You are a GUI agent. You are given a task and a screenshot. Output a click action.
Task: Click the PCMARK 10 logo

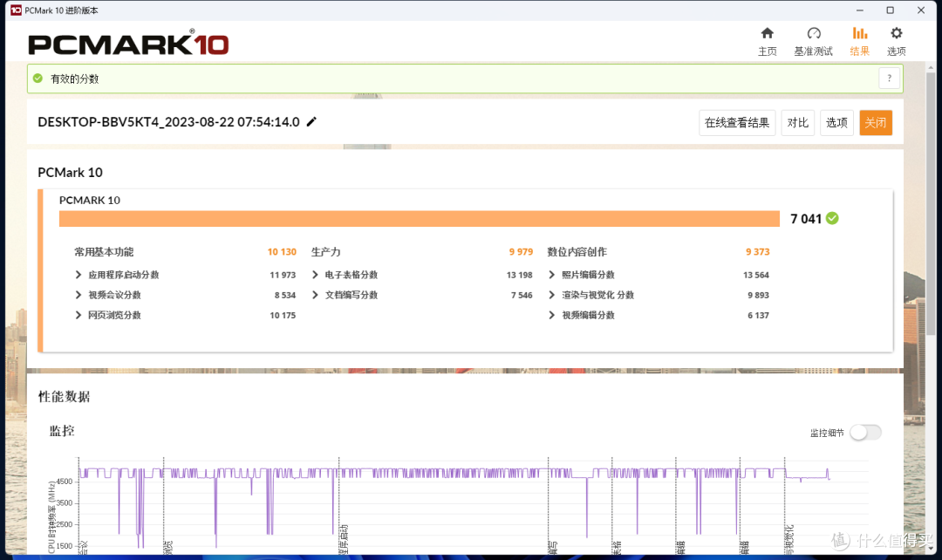pyautogui.click(x=128, y=44)
